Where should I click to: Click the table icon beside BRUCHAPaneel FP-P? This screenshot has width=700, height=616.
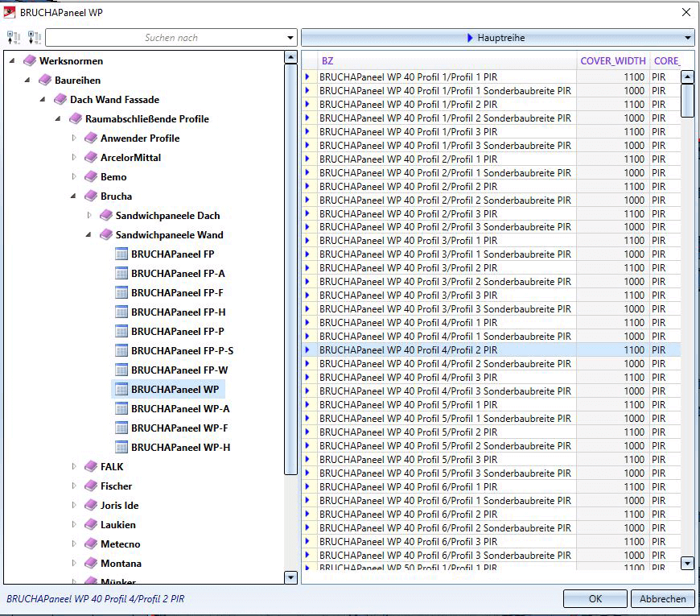(x=121, y=332)
